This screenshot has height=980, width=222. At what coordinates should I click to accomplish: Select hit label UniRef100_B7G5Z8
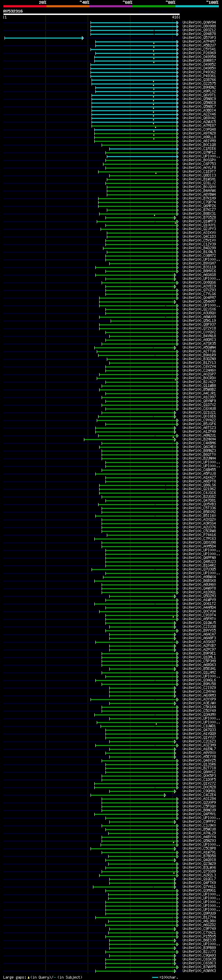tap(199, 218)
